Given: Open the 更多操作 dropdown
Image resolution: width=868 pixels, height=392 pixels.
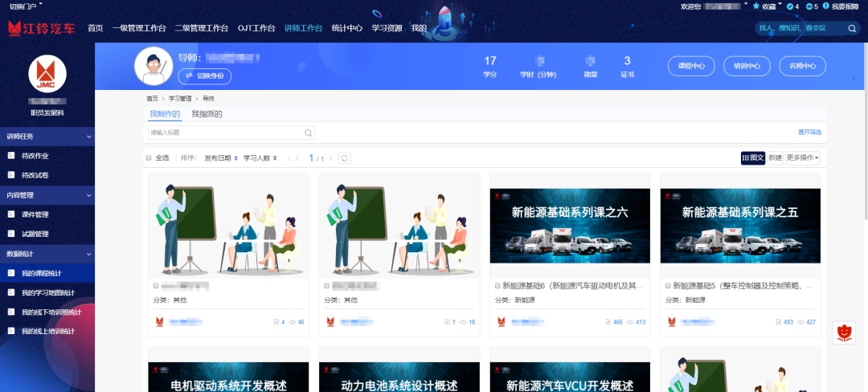Looking at the screenshot, I should click(803, 158).
